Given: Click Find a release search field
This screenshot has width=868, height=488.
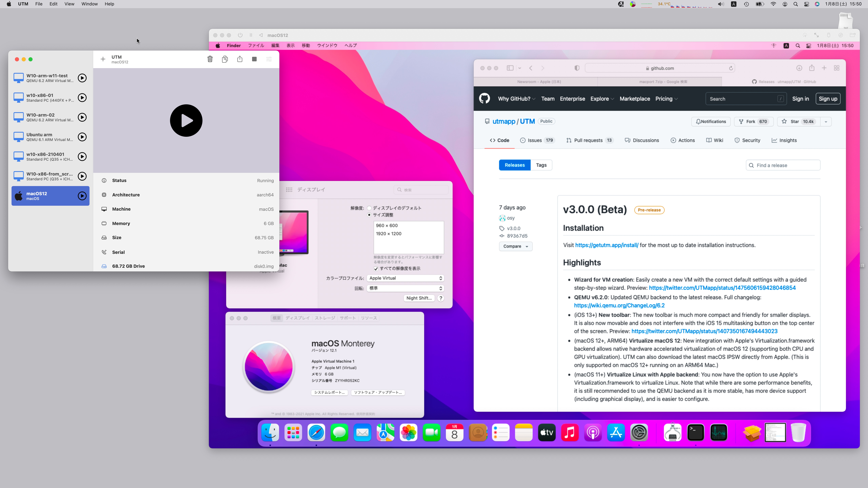Looking at the screenshot, I should [x=783, y=165].
